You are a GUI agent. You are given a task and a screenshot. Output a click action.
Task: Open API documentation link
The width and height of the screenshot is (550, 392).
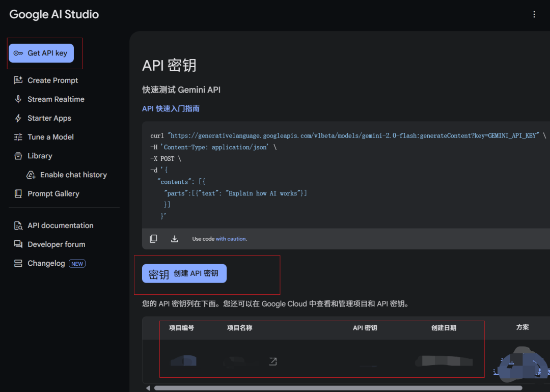(60, 226)
